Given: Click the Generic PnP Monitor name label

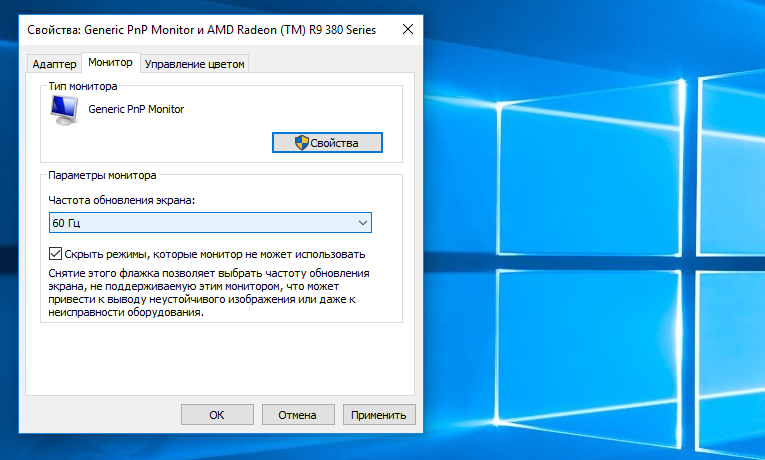Looking at the screenshot, I should click(x=136, y=109).
